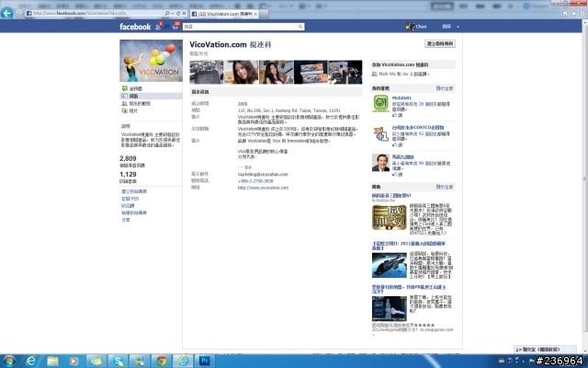Open the third photo strip thumbnail
The image size is (588, 368).
click(x=276, y=72)
